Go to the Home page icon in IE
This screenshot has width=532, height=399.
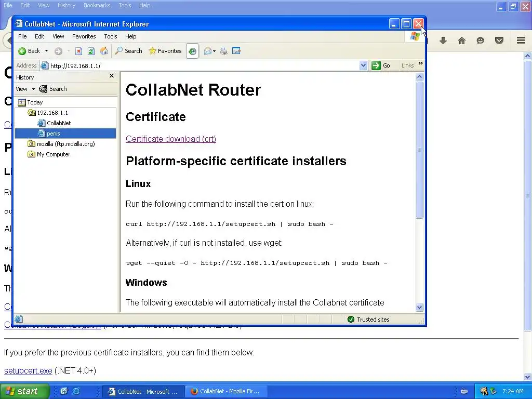(x=104, y=51)
